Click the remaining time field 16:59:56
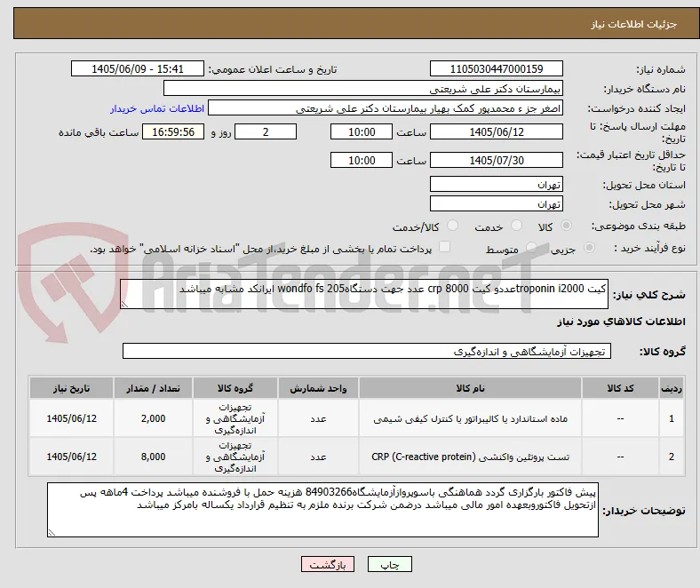This screenshot has width=700, height=588. 173,131
